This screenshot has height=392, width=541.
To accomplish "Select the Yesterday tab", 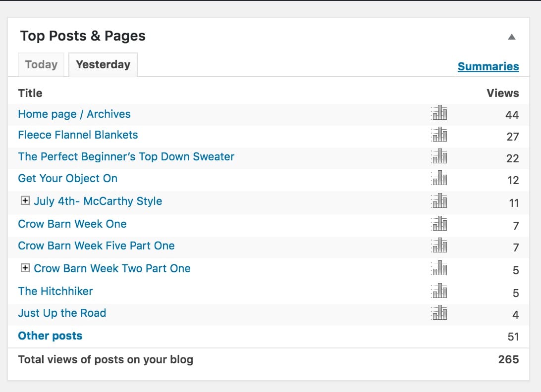I will 103,65.
